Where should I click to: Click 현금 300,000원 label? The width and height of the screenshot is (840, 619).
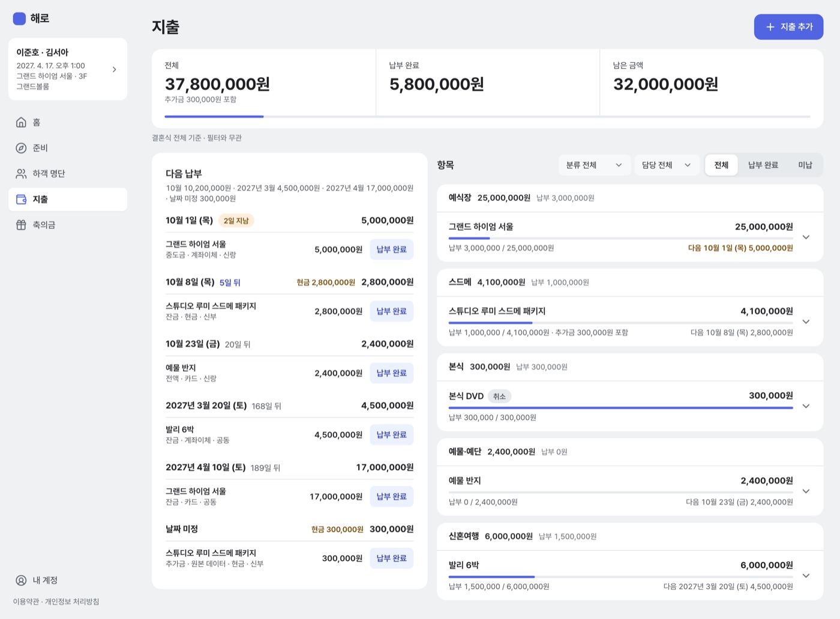(x=337, y=530)
